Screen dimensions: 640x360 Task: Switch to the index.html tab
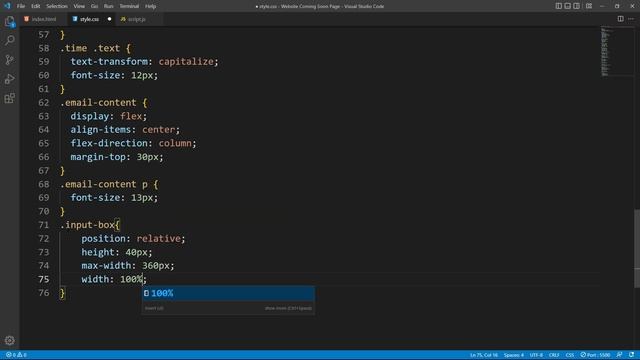[x=44, y=19]
